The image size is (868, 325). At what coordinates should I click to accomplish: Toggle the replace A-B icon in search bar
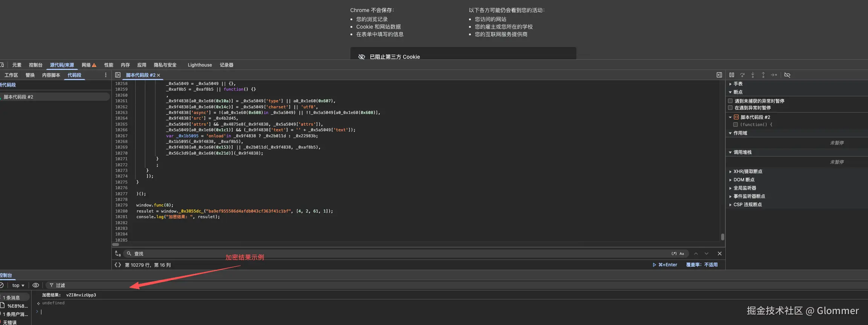pos(118,254)
